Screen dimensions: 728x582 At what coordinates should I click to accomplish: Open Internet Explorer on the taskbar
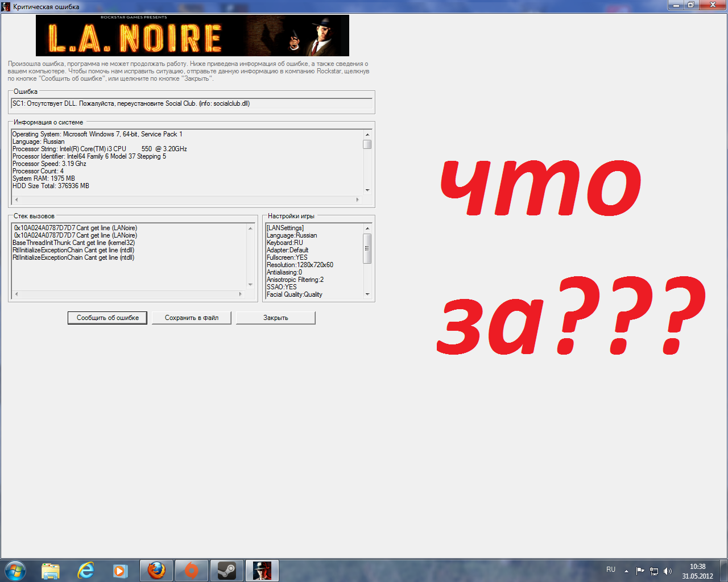[x=86, y=570]
